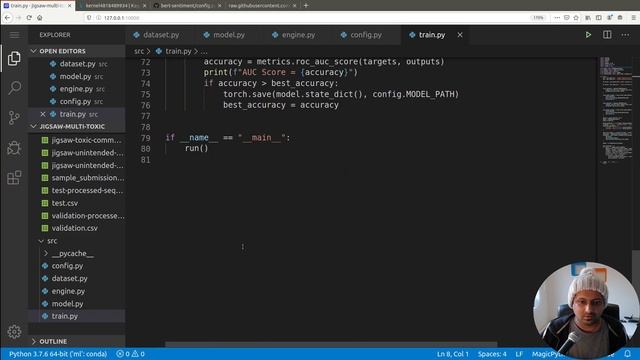Click src in the breadcrumb
Screen dimensions: 640x360
coord(139,51)
